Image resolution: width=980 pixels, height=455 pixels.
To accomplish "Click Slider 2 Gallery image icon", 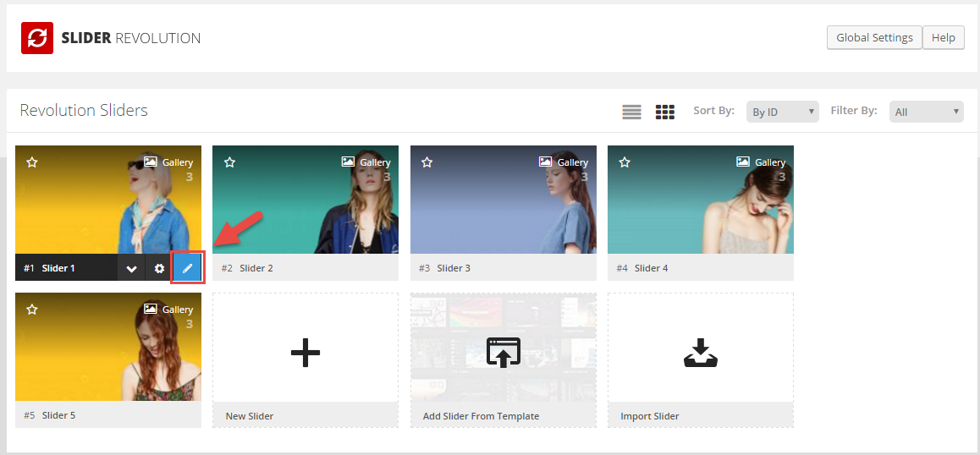I will click(348, 162).
